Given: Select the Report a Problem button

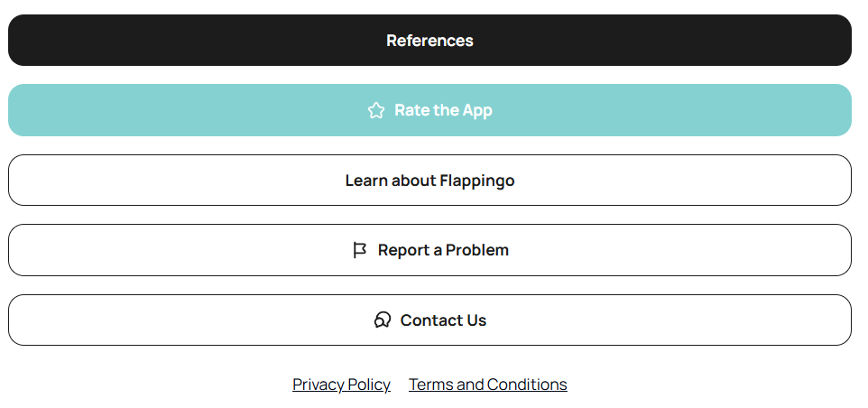Looking at the screenshot, I should tap(429, 250).
